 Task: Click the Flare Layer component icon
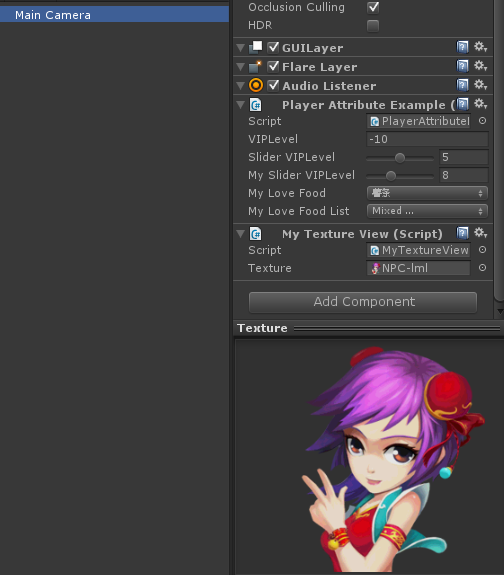[256, 66]
